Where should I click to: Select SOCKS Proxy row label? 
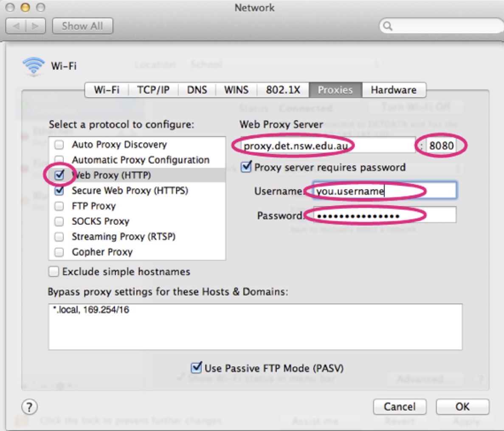pyautogui.click(x=101, y=221)
